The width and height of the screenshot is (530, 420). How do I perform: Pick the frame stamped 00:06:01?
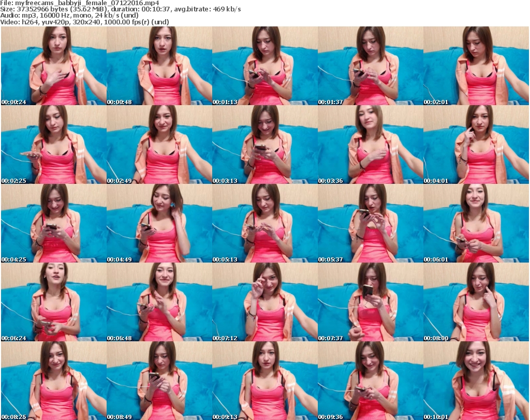[x=476, y=224]
